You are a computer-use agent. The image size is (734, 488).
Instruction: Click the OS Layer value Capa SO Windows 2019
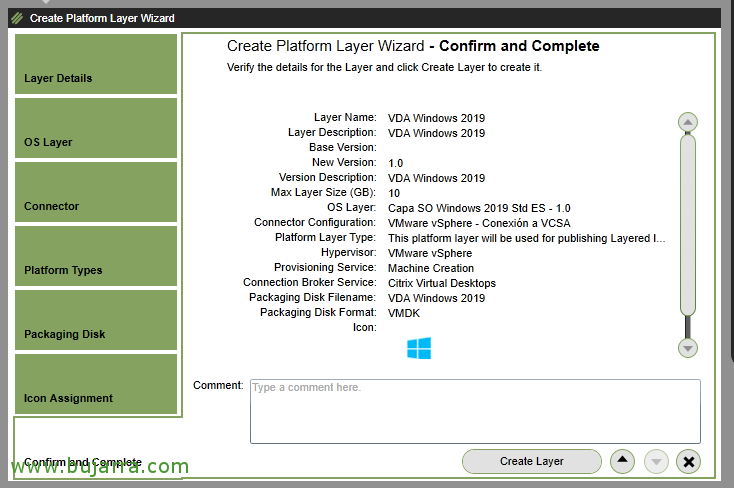click(479, 208)
